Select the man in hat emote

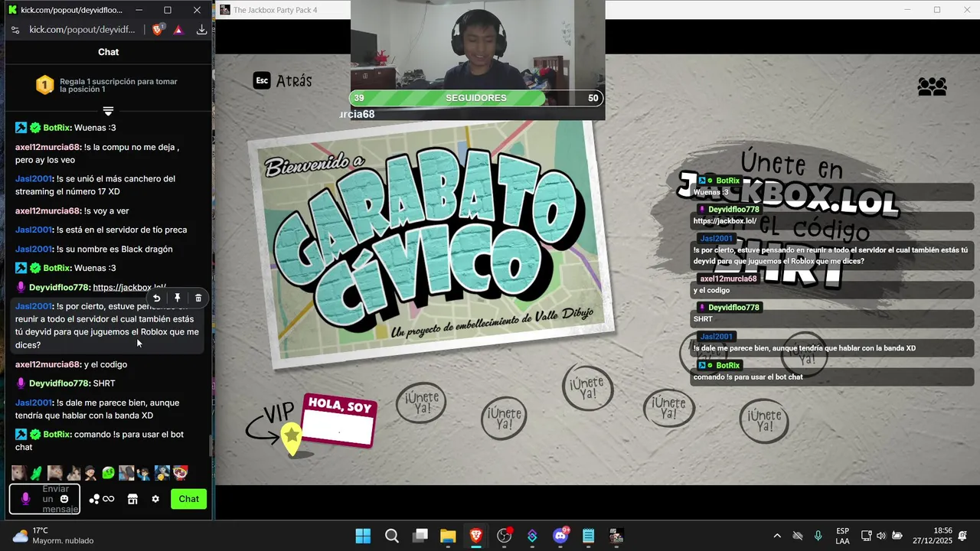(x=90, y=473)
